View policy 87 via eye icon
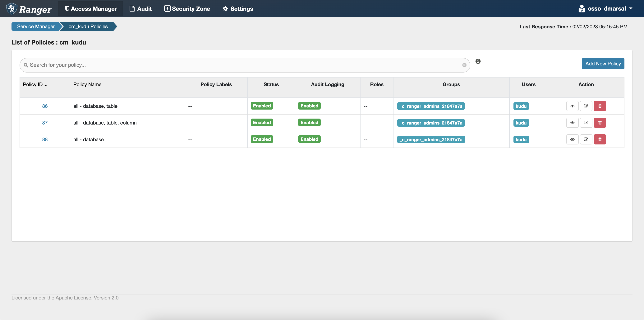Screen dimensions: 644x320 [x=572, y=123]
